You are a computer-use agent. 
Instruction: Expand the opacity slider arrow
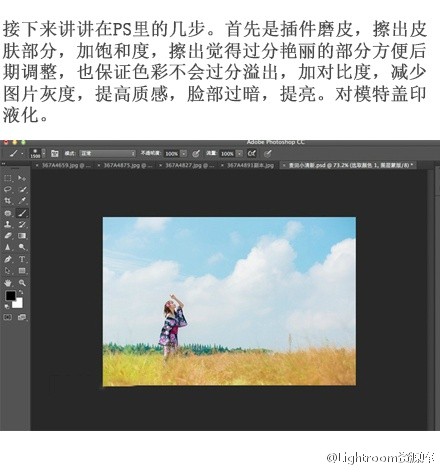[183, 154]
